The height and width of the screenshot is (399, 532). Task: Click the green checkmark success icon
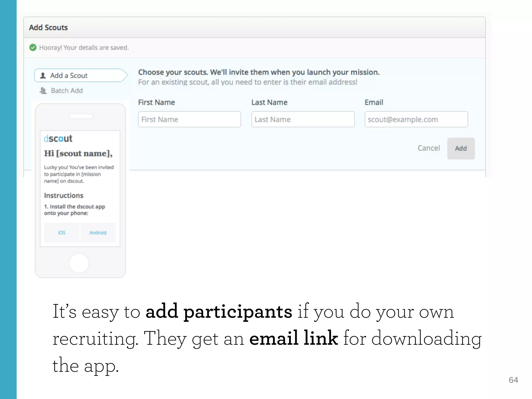(x=33, y=48)
